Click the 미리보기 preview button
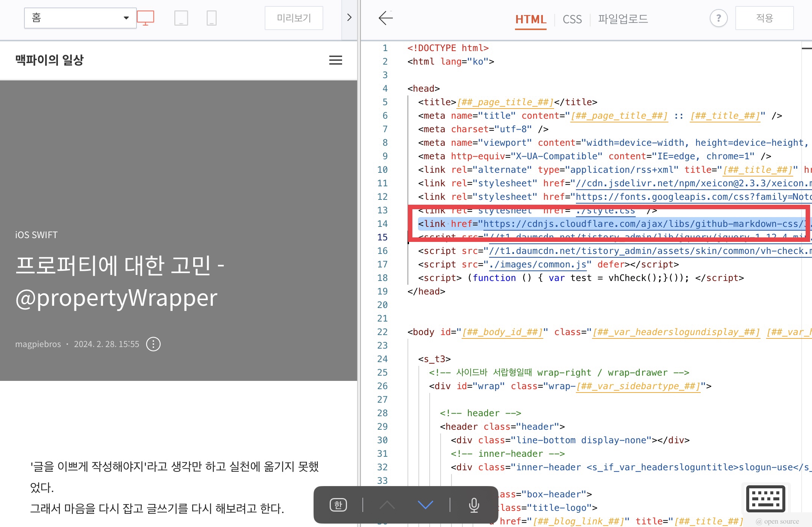812x527 pixels. pos(294,18)
